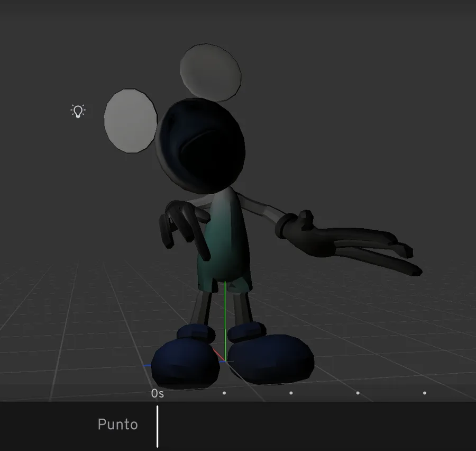This screenshot has height=451, width=476.
Task: Select the Punto track label
Action: 118,424
